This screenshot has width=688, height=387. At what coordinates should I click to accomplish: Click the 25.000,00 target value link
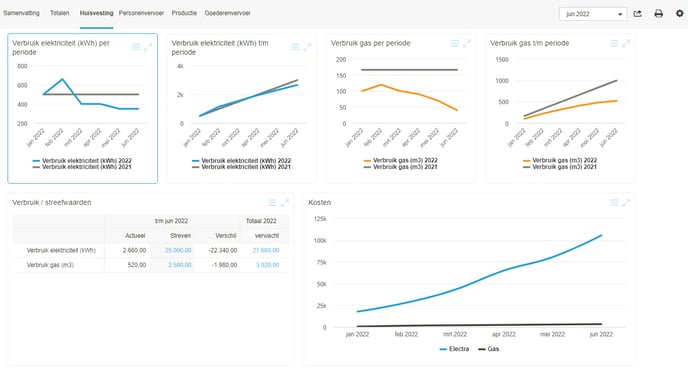178,250
